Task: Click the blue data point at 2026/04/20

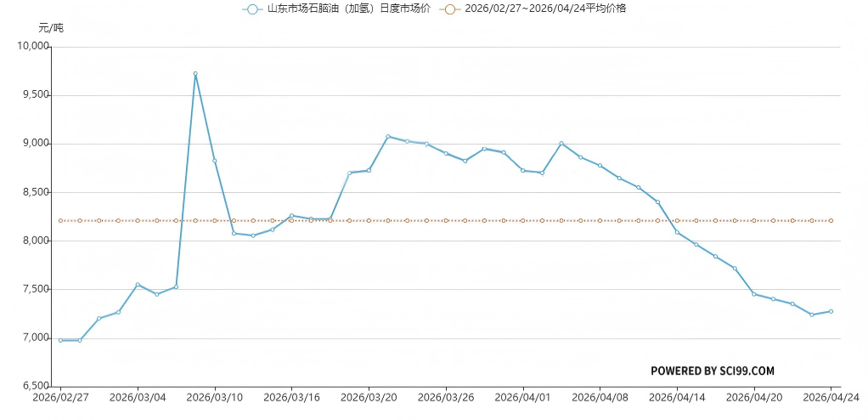Action: [x=754, y=294]
